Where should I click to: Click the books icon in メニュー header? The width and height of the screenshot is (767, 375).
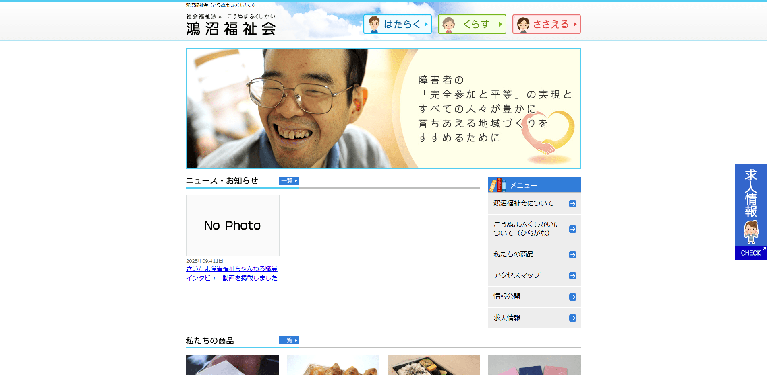[x=496, y=185]
